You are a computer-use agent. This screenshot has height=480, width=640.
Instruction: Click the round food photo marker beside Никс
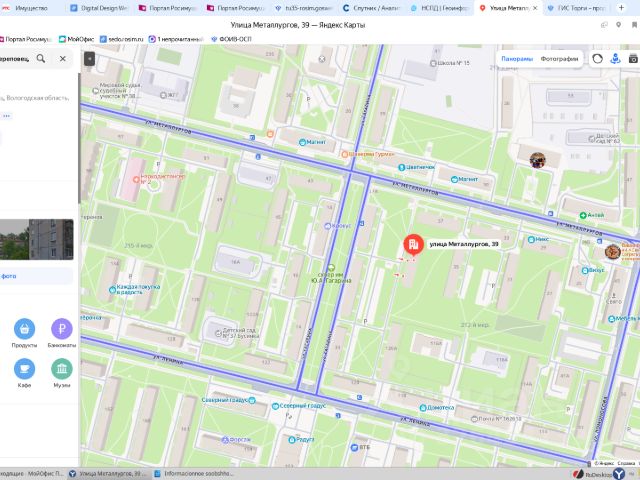point(613,251)
